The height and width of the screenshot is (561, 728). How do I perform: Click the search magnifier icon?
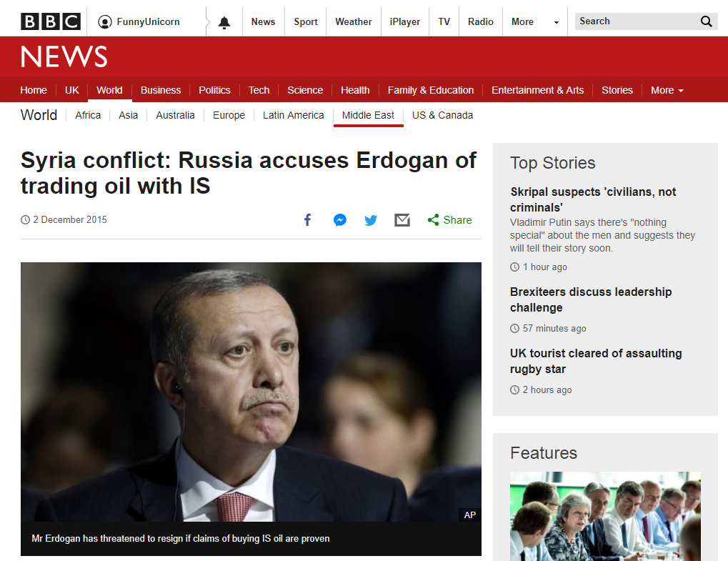(706, 21)
